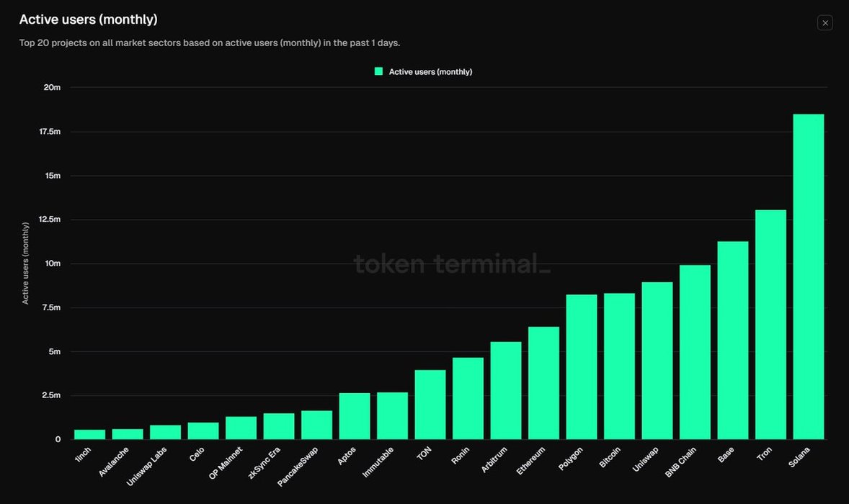Select the Tron bar
Screen dimensions: 849x504
tap(770, 325)
